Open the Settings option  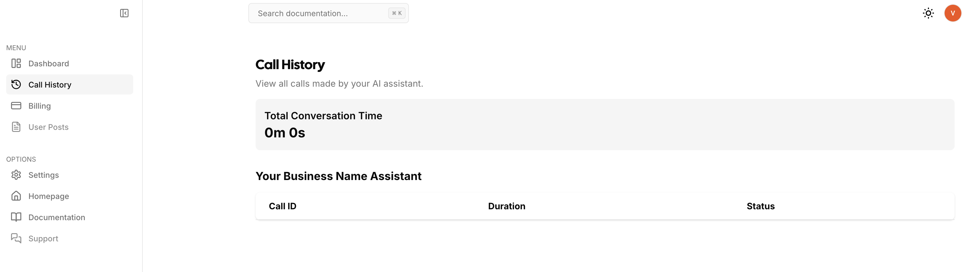click(70, 175)
